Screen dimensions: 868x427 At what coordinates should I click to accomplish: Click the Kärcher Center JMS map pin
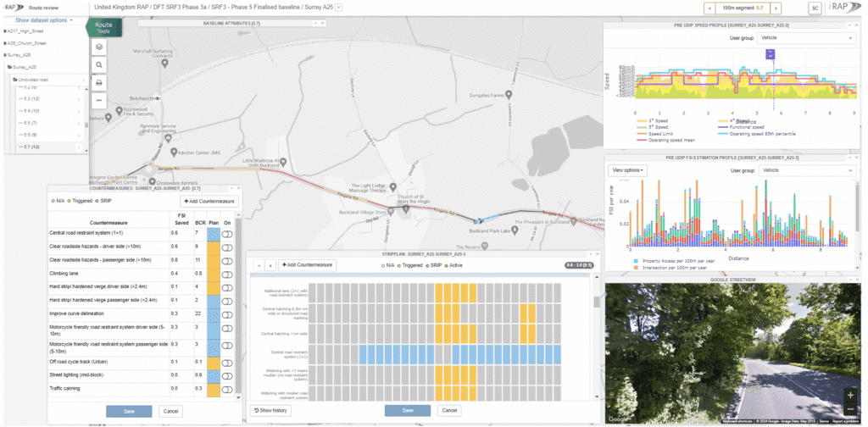(x=174, y=152)
